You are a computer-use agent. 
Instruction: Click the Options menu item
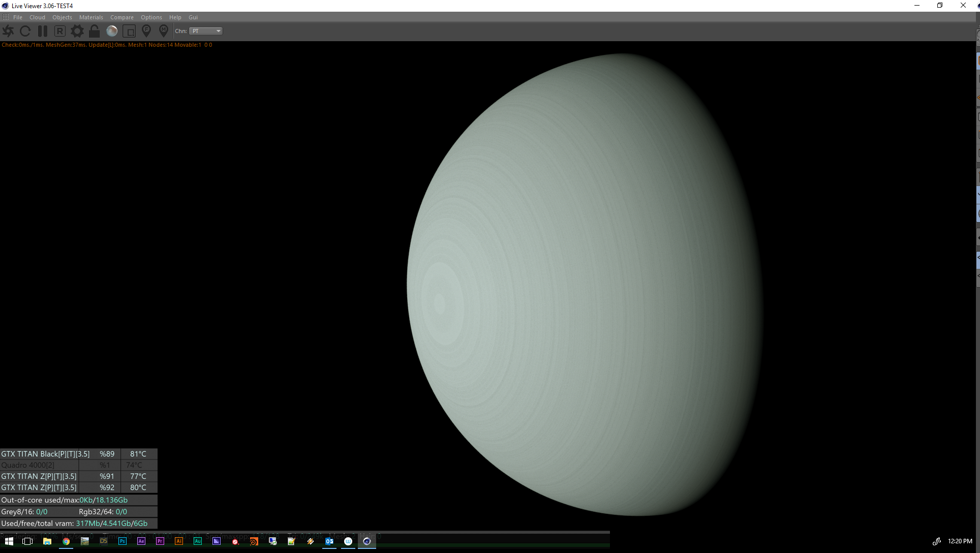[x=151, y=17]
